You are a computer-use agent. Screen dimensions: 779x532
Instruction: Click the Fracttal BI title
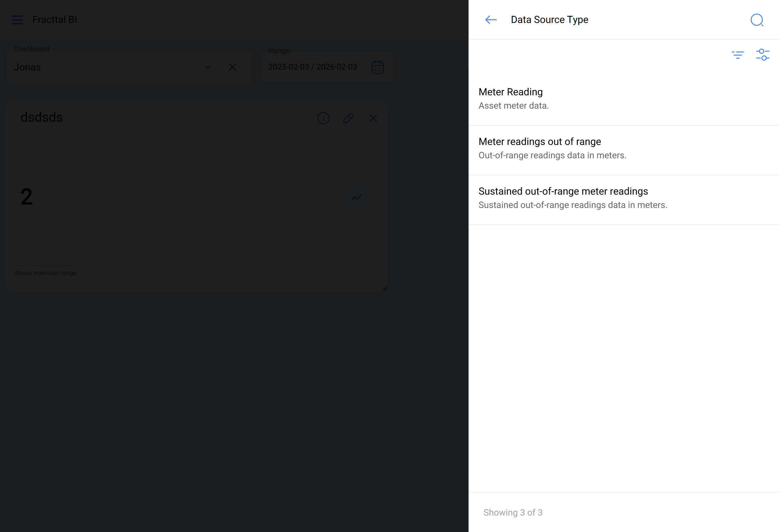pyautogui.click(x=55, y=20)
